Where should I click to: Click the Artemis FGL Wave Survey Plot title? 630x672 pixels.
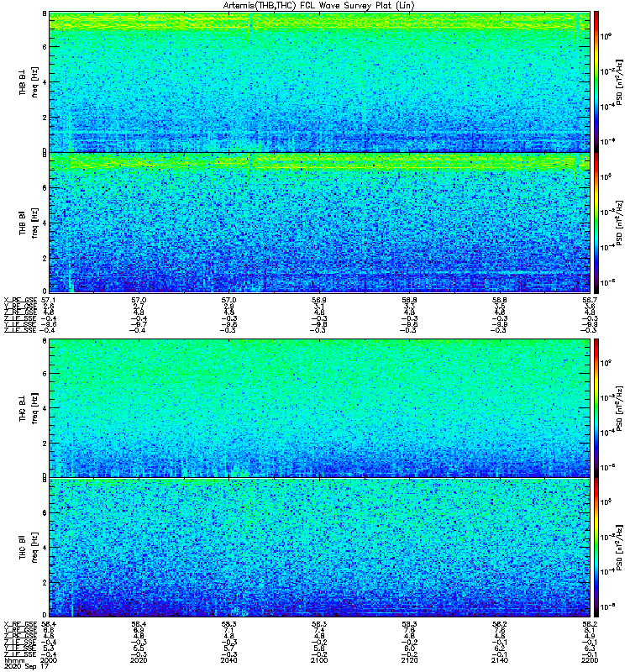(318, 6)
